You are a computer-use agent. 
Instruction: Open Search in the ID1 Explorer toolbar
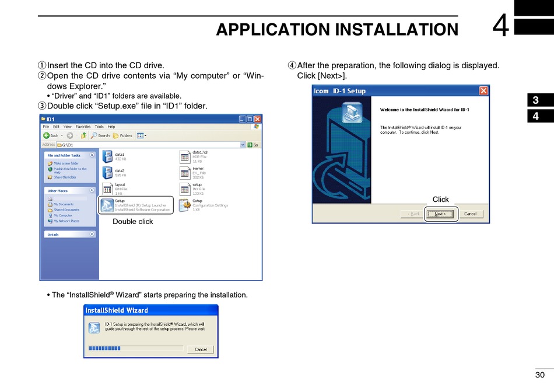100,135
